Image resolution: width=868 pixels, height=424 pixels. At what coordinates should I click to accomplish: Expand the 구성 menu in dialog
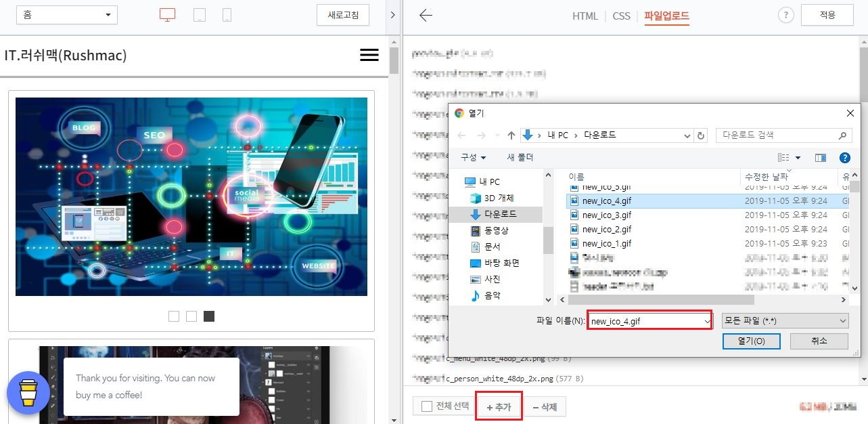pyautogui.click(x=473, y=158)
